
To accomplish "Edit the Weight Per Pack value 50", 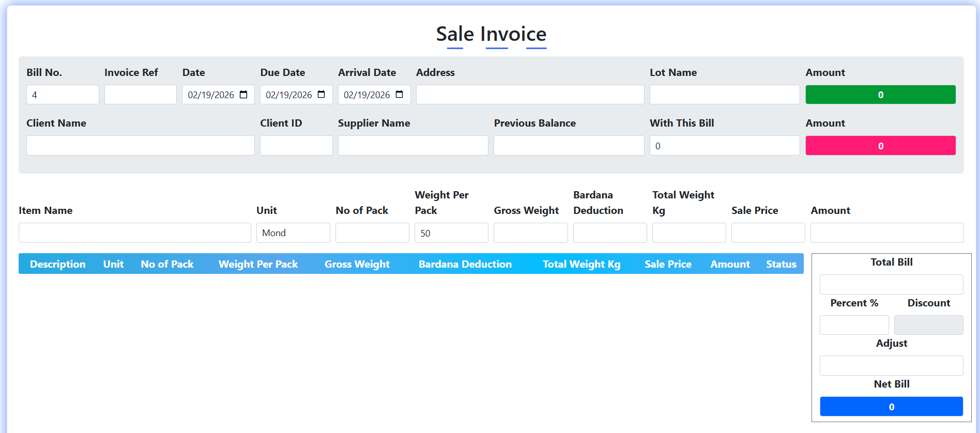I will tap(451, 233).
